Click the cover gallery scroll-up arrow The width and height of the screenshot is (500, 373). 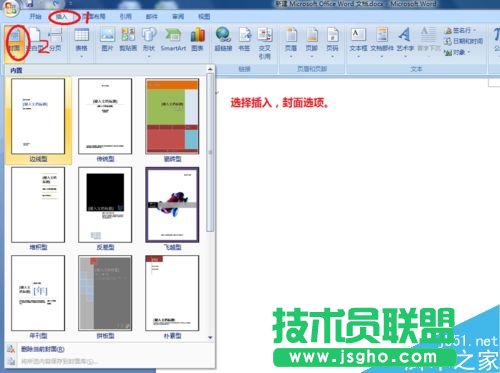pyautogui.click(x=210, y=69)
